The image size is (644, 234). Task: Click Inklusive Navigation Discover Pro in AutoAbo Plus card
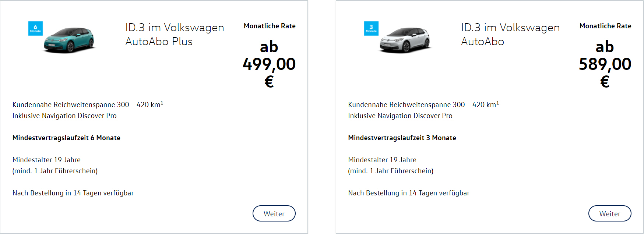click(64, 116)
